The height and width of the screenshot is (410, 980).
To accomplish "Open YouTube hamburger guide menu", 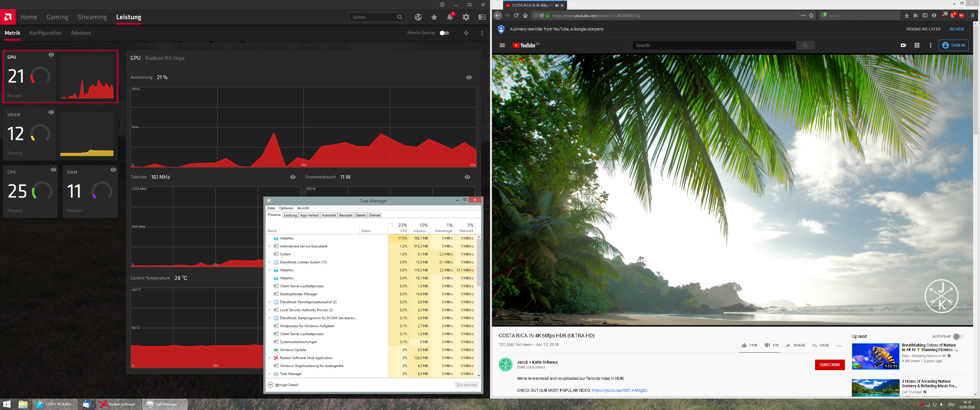I will pyautogui.click(x=502, y=45).
